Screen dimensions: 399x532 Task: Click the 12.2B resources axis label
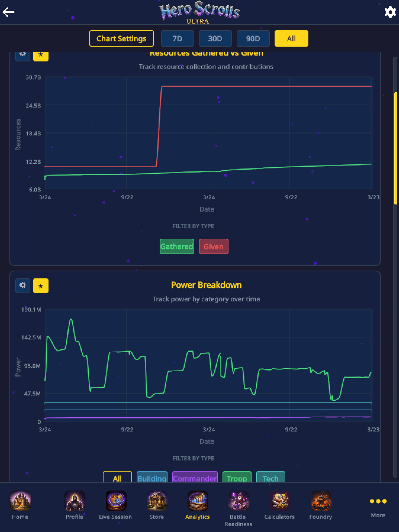coord(33,162)
